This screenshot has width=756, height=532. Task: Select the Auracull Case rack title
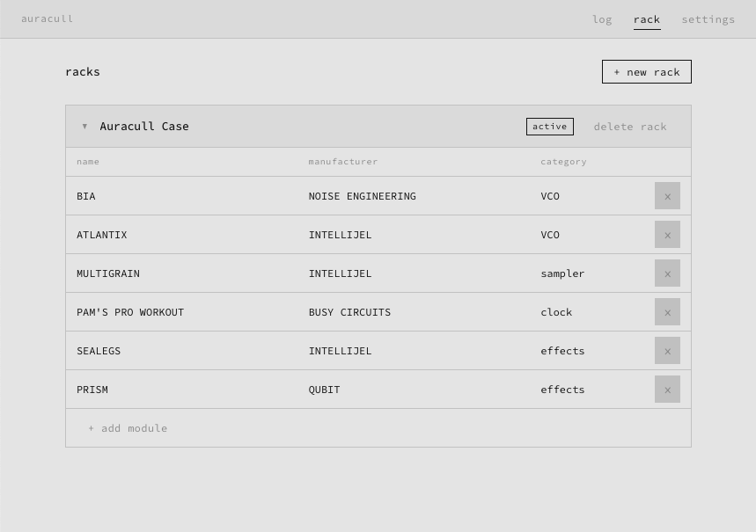tap(144, 127)
